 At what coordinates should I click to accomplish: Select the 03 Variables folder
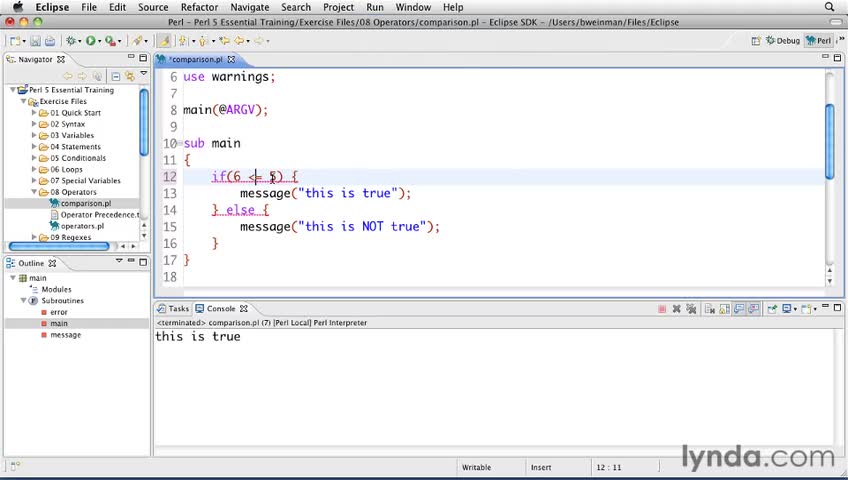click(x=67, y=135)
